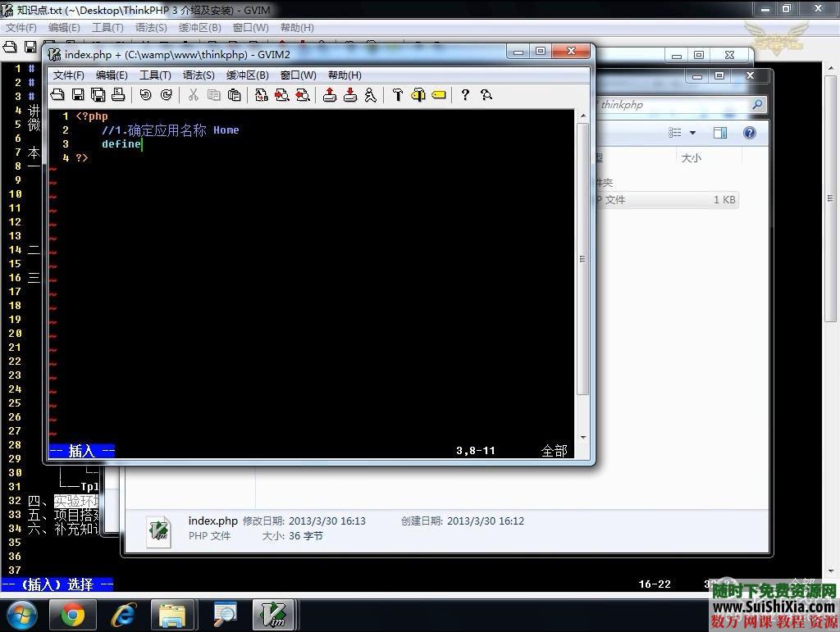
Task: Click the Explorer help button
Action: (x=749, y=133)
